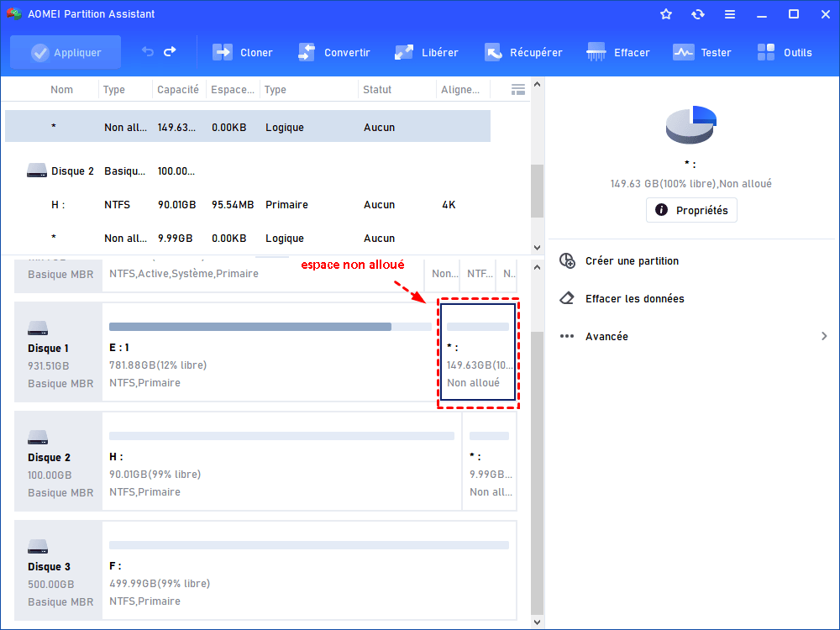Select Effacer les données option

click(x=634, y=299)
